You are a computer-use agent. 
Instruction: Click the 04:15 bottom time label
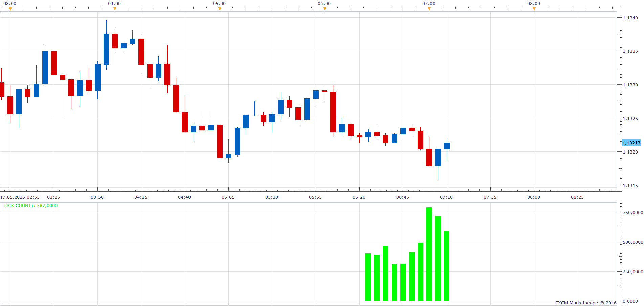[141, 197]
